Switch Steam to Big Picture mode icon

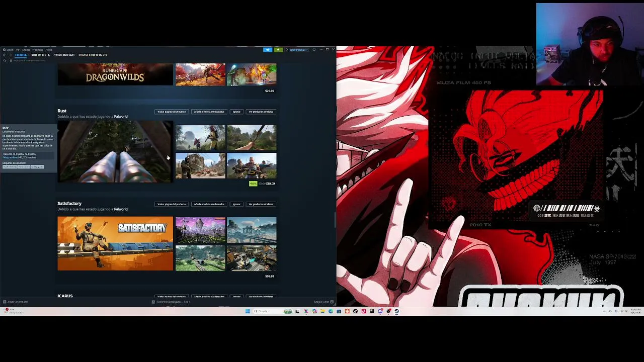click(314, 50)
